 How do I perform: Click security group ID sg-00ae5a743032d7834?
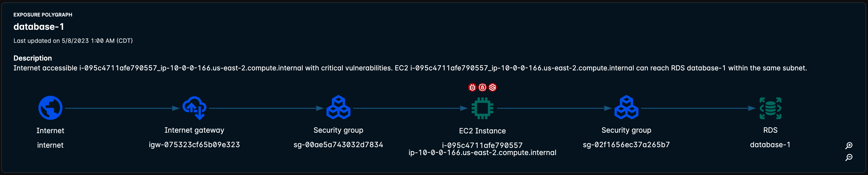[338, 144]
